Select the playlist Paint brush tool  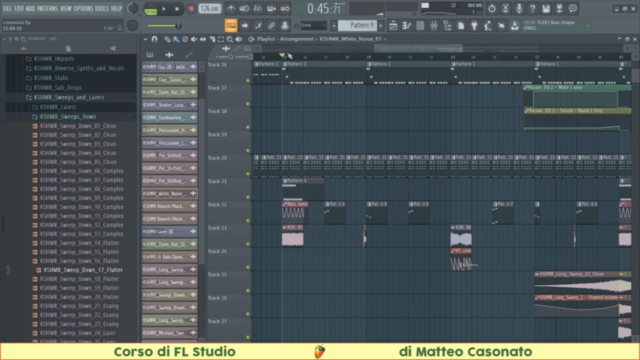(x=176, y=39)
